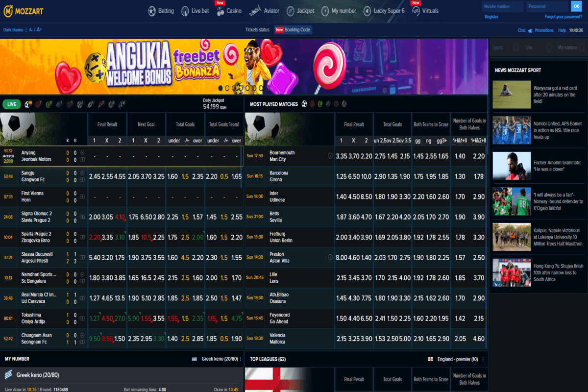Go to the Casino section
Viewport: 588px width, 392px height.
tap(228, 11)
